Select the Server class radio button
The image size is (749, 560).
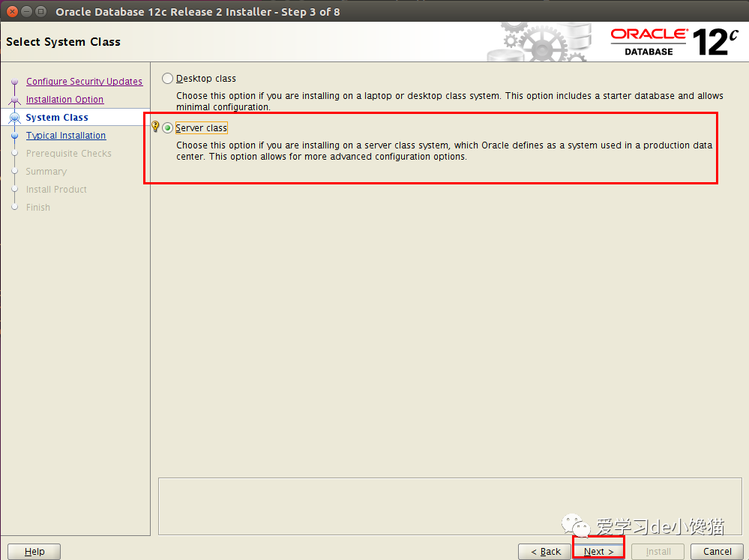(167, 128)
